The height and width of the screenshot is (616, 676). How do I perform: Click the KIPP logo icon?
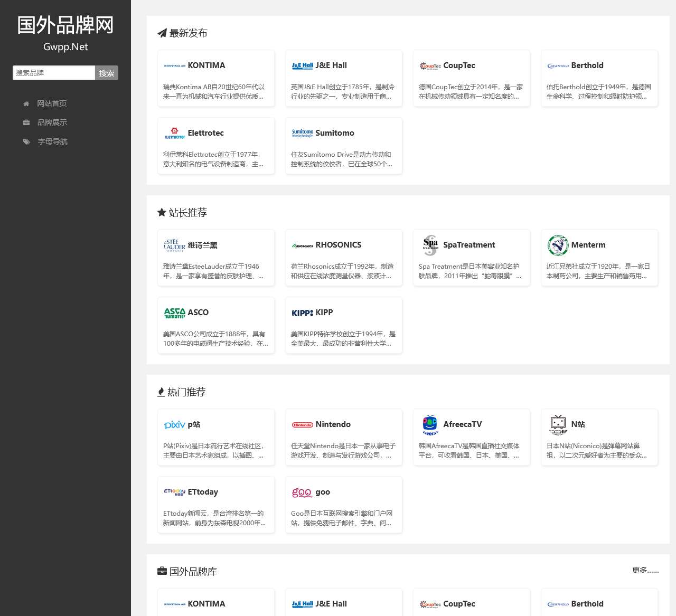303,313
